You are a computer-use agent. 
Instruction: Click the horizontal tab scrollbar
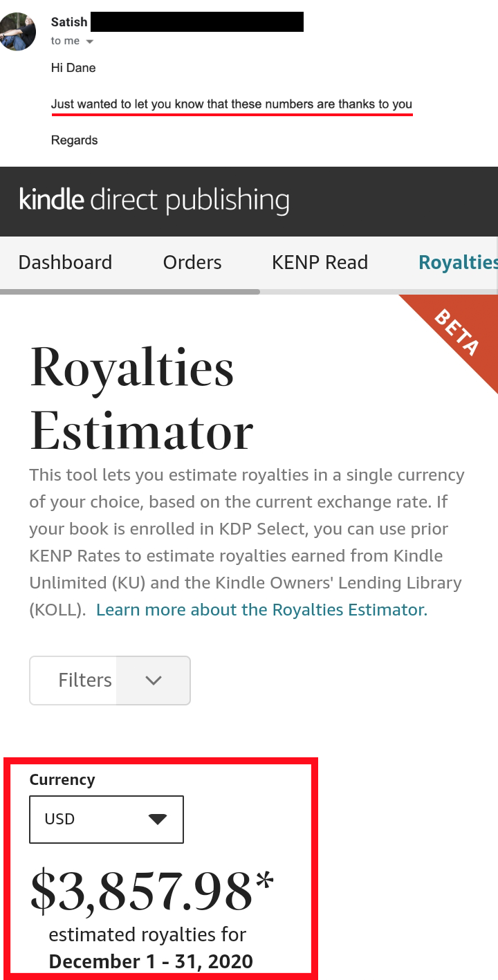130,292
